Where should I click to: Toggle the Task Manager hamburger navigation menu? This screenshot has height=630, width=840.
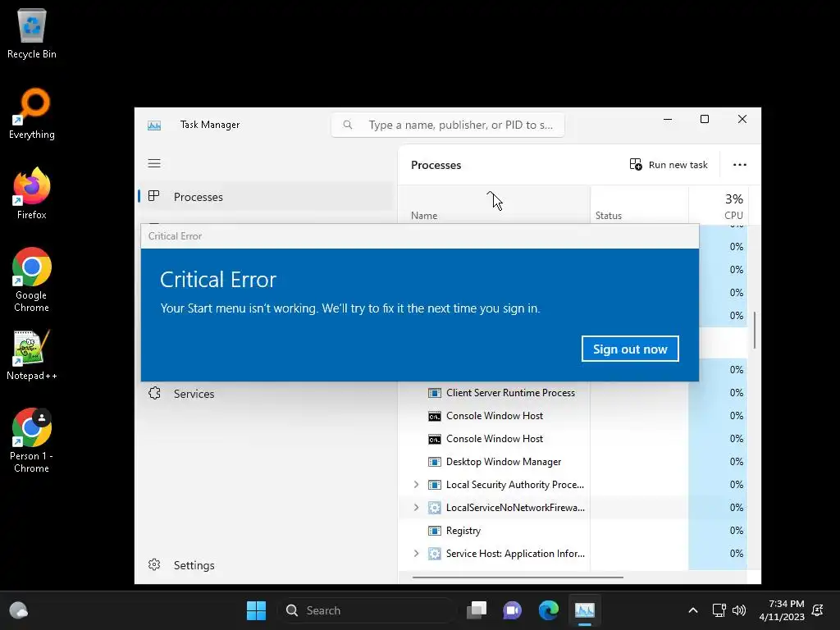click(154, 163)
